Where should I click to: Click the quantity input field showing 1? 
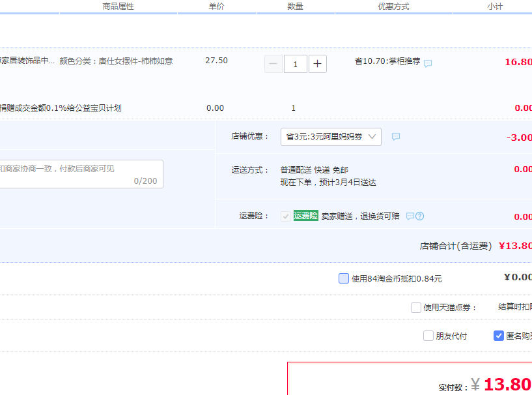point(296,64)
